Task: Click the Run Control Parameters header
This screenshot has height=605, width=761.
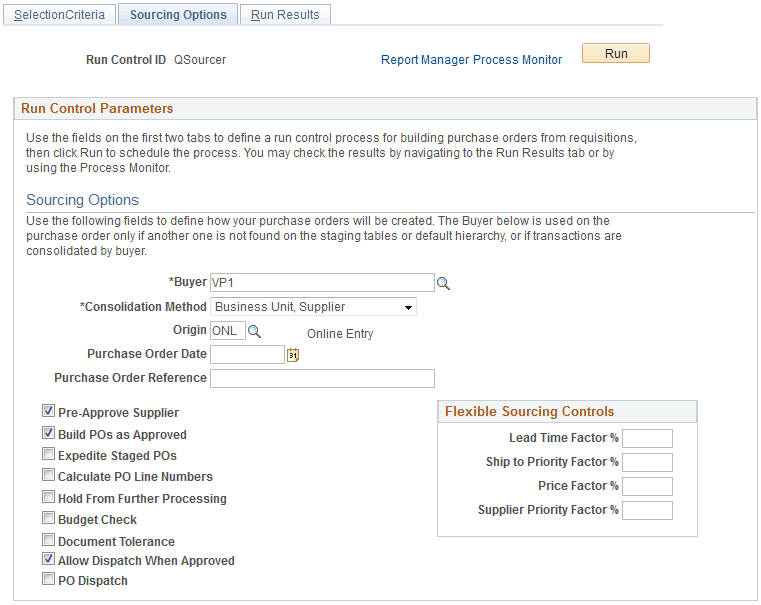Action: pyautogui.click(x=97, y=108)
